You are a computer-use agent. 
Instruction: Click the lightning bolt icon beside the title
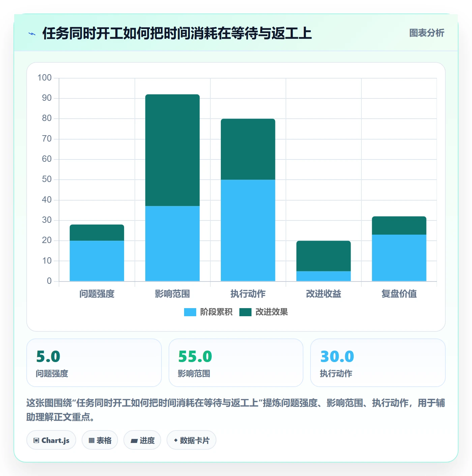point(32,34)
